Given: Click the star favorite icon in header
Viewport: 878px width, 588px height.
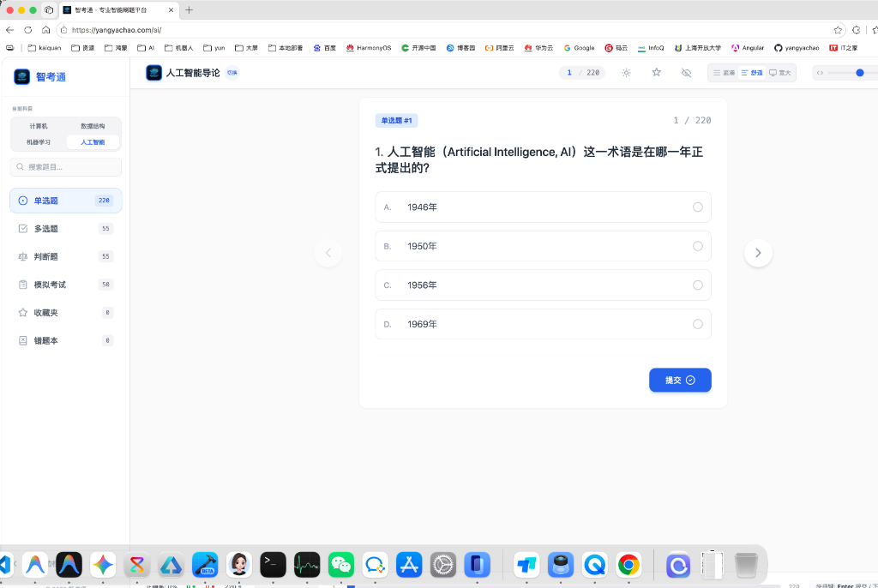Looking at the screenshot, I should point(656,72).
